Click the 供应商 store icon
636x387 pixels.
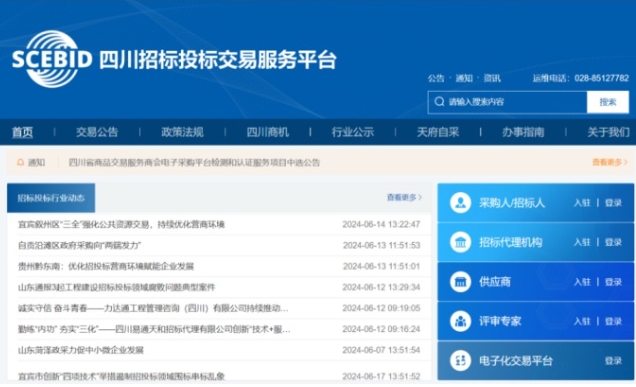point(460,282)
